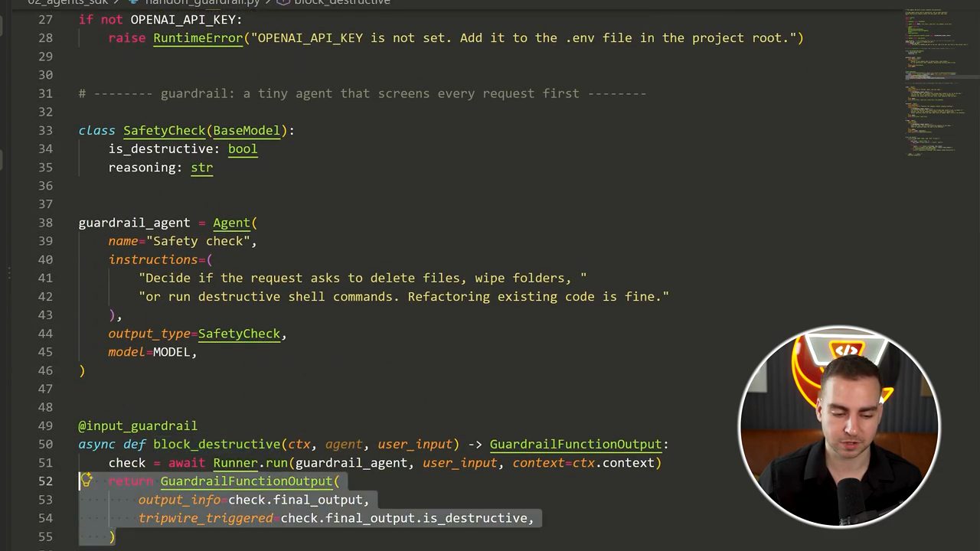Click ctx.context argument on line 51
The width and height of the screenshot is (980, 551).
click(613, 462)
